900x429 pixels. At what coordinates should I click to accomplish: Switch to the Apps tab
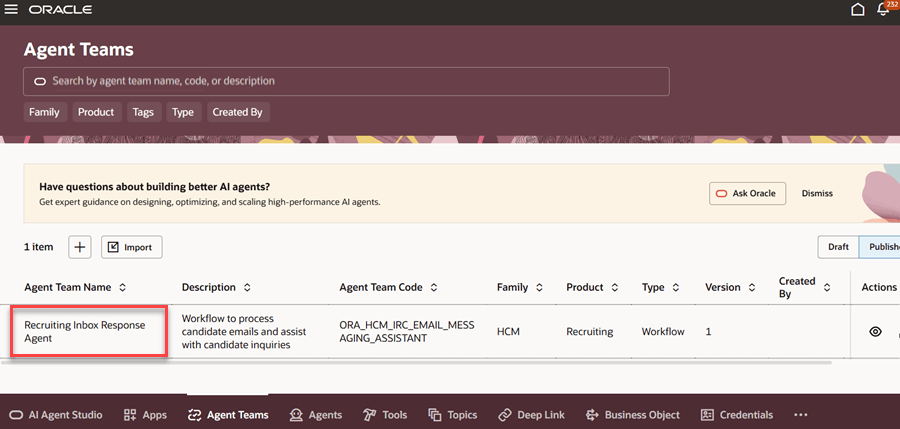(145, 415)
